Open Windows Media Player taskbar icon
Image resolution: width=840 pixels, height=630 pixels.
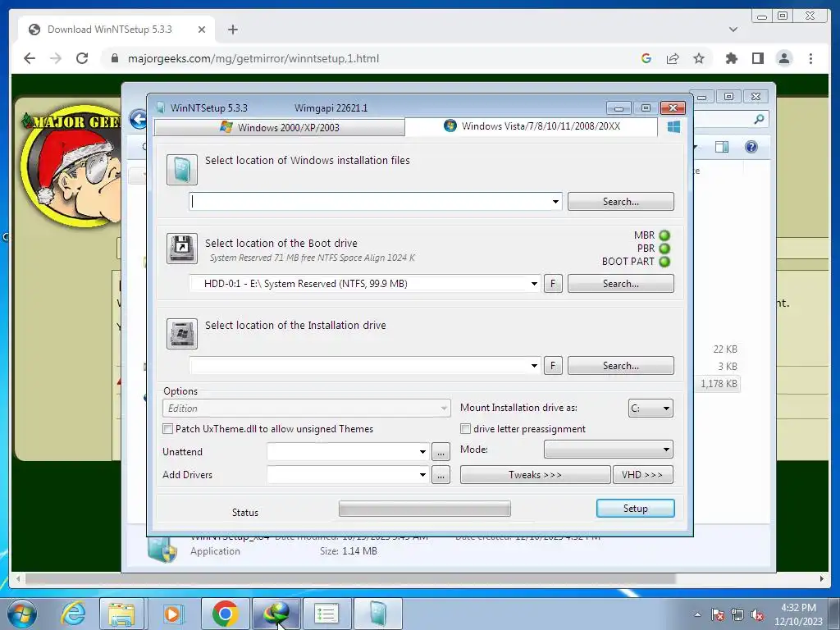[172, 614]
